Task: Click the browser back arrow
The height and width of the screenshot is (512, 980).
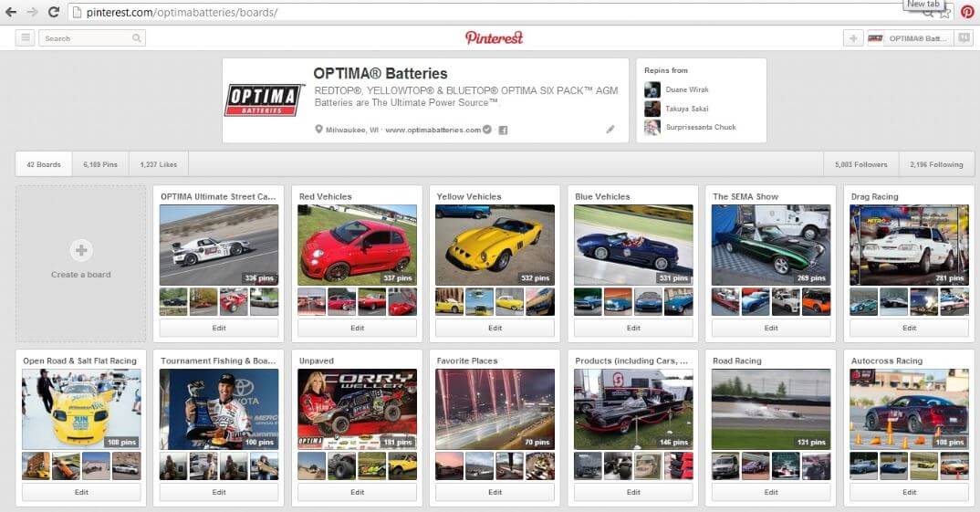Action: coord(11,12)
